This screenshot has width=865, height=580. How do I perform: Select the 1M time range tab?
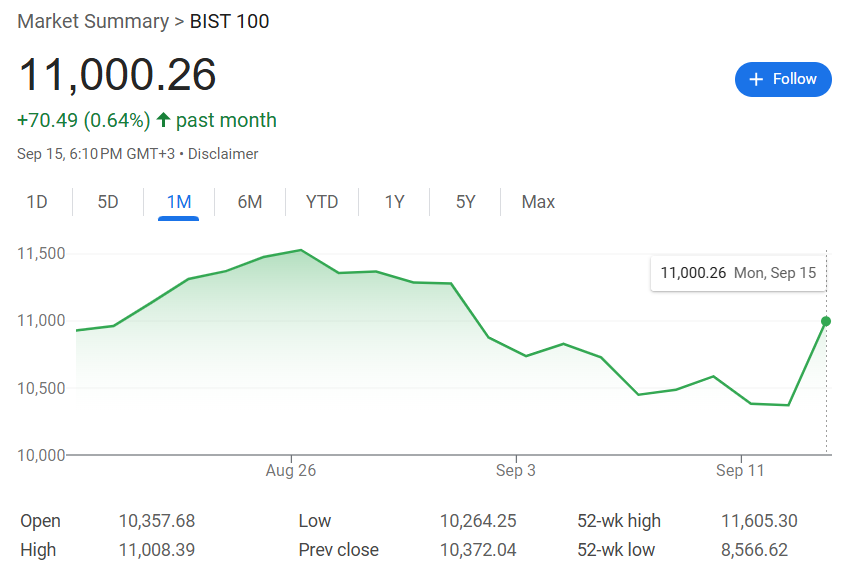[179, 202]
